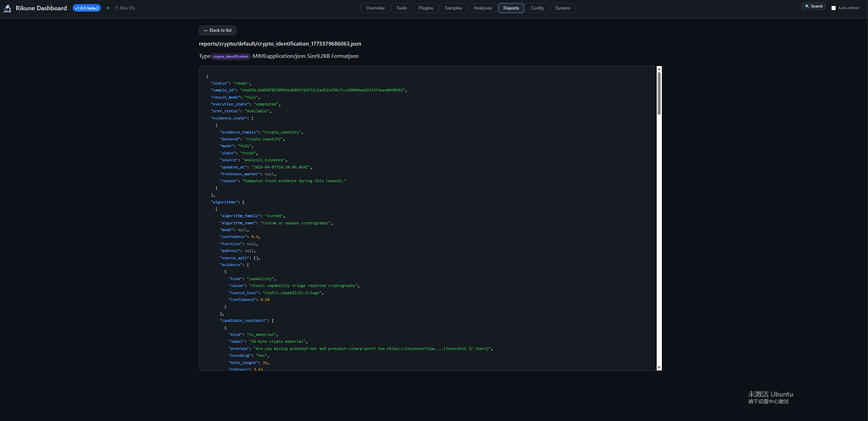Select the Analyses tab
The width and height of the screenshot is (868, 421).
(x=482, y=8)
